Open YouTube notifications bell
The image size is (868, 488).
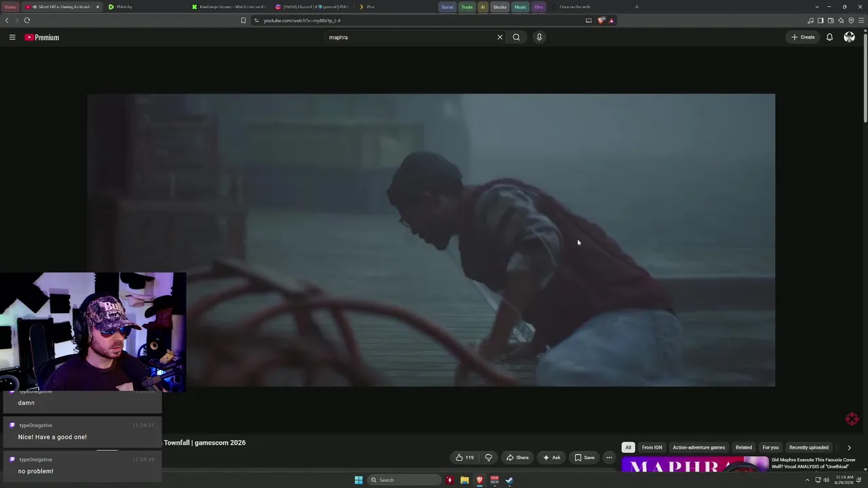[829, 37]
